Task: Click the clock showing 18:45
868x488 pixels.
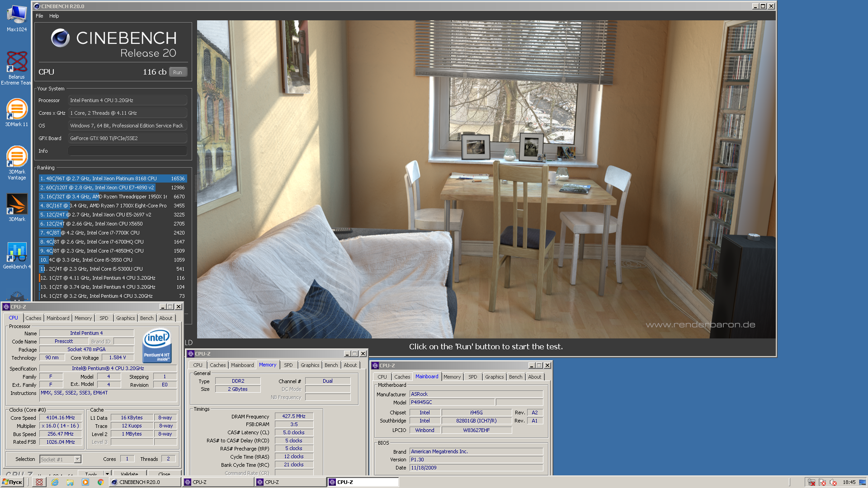Action: click(x=849, y=482)
